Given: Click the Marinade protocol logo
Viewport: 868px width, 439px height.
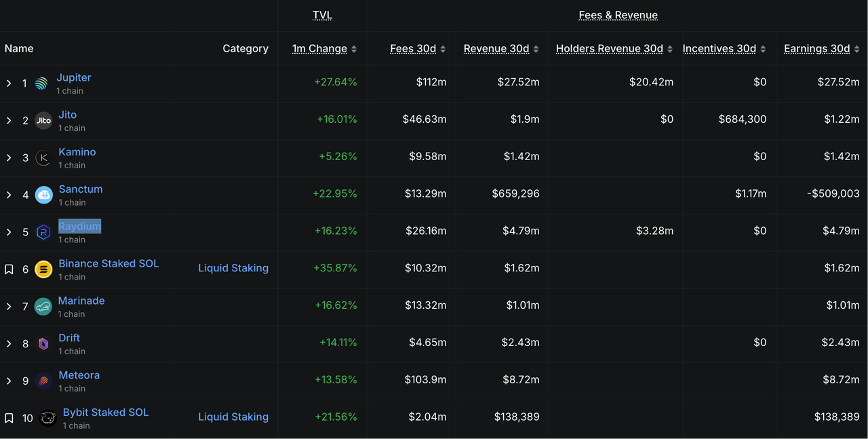Looking at the screenshot, I should (x=43, y=307).
